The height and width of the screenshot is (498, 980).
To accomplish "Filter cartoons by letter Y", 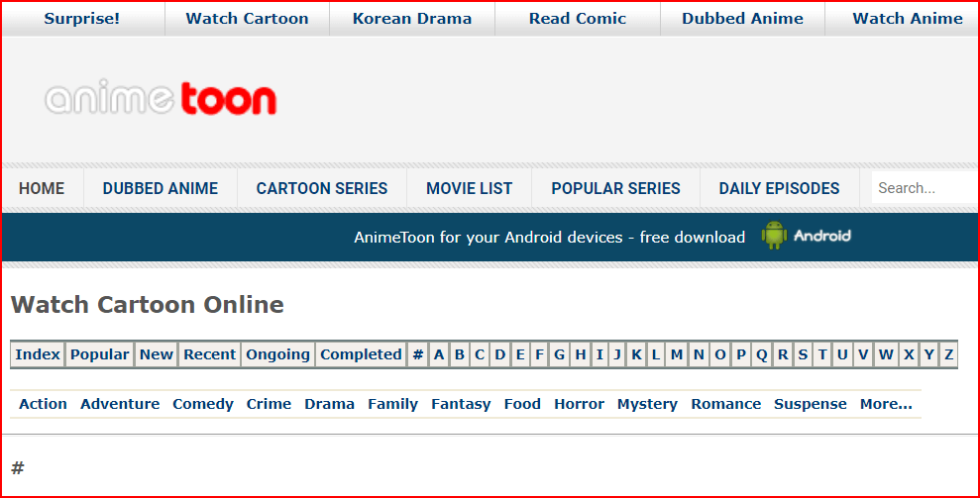I will coord(929,354).
